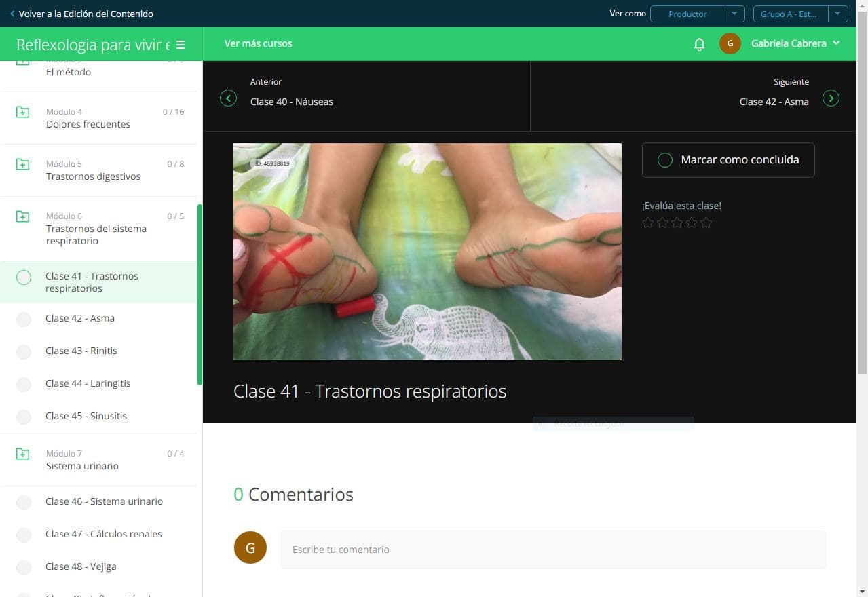Click the Escribe tu comentario field
Image resolution: width=868 pixels, height=597 pixels.
point(552,550)
